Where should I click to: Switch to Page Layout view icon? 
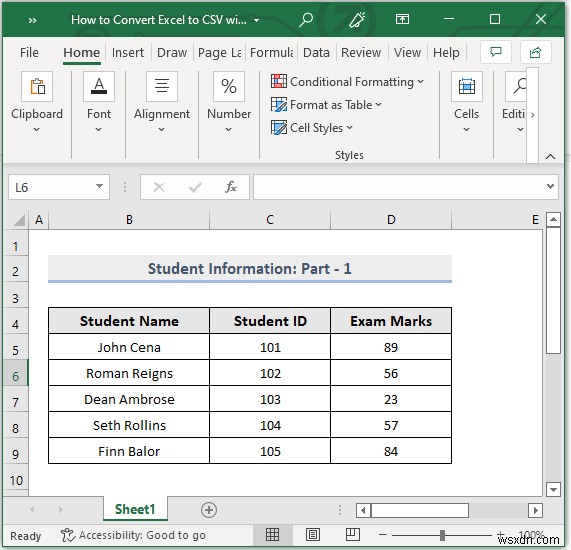pos(312,535)
